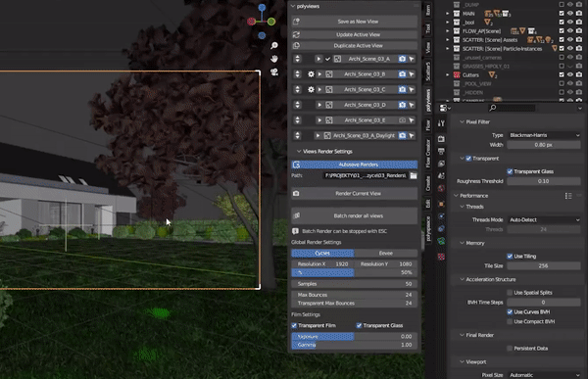Click the blue Z axis on navigation gizmo

[x=262, y=8]
